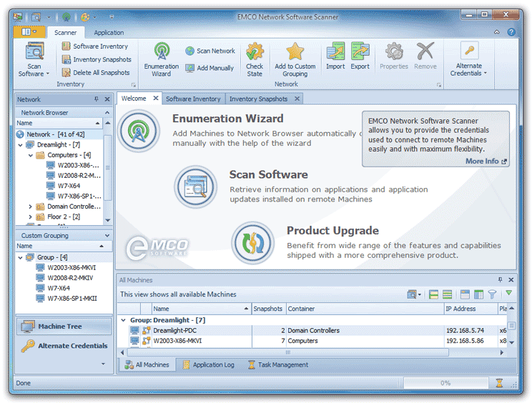Click the Machine Tree navigation button
The width and height of the screenshot is (532, 403).
tap(64, 327)
